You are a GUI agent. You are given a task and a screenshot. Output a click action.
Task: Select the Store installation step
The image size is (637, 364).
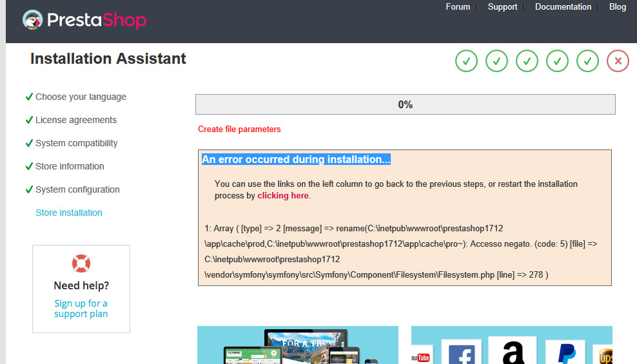click(68, 213)
